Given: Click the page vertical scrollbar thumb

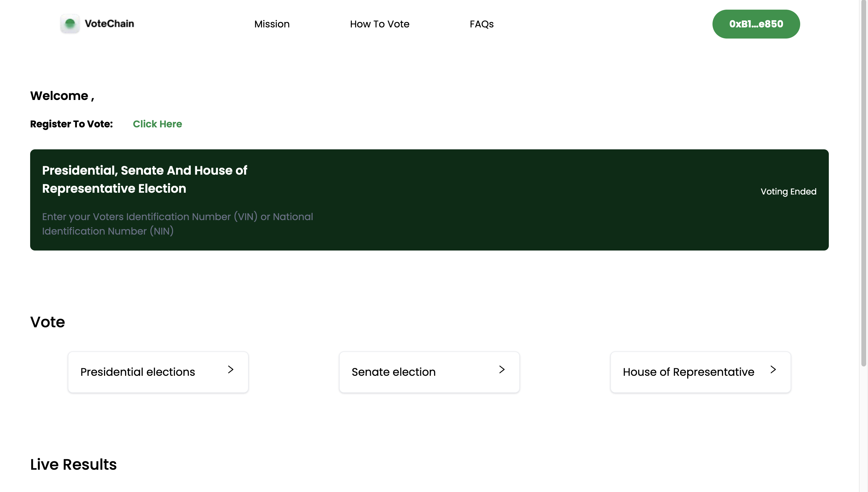Looking at the screenshot, I should pyautogui.click(x=863, y=182).
